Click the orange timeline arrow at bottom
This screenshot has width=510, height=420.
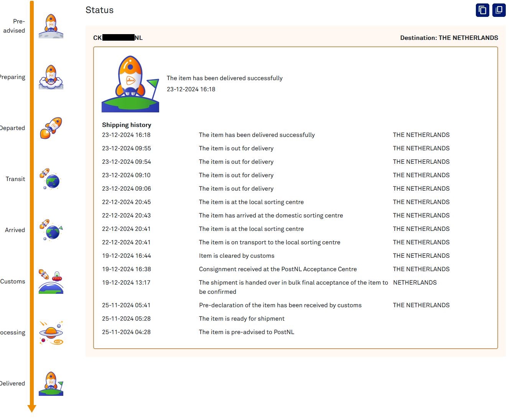pyautogui.click(x=32, y=408)
